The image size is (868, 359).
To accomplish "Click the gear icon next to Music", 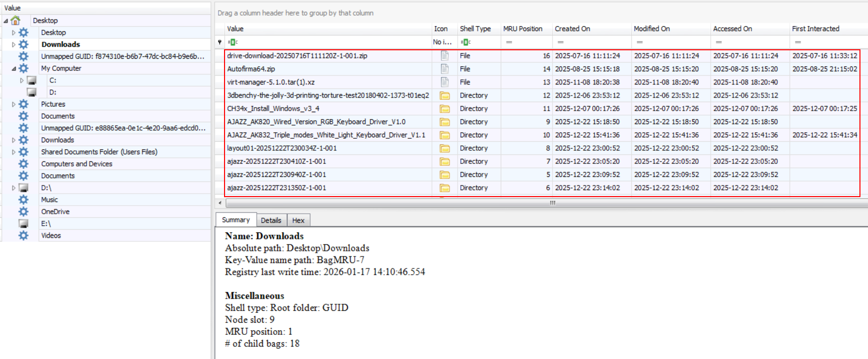I will point(24,200).
